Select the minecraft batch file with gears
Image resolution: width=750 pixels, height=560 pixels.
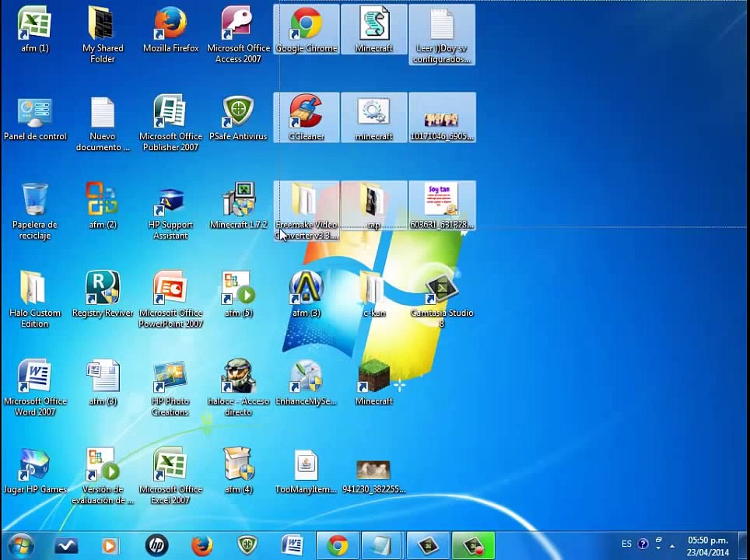(374, 118)
